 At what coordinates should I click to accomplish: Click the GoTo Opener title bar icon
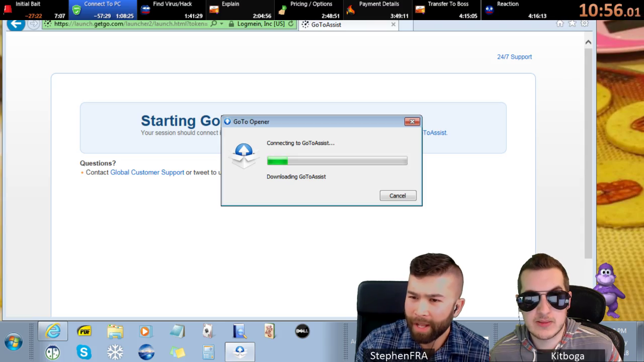coord(227,122)
